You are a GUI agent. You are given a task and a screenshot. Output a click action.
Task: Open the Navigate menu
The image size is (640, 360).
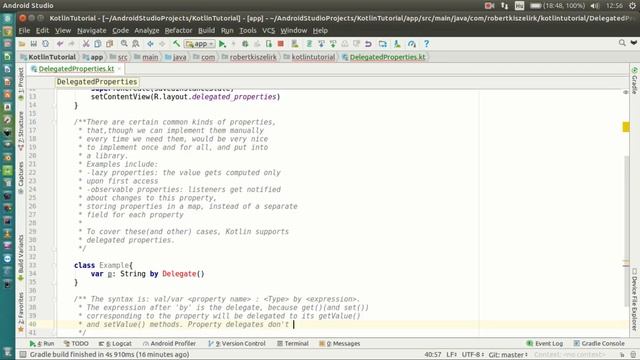(91, 31)
